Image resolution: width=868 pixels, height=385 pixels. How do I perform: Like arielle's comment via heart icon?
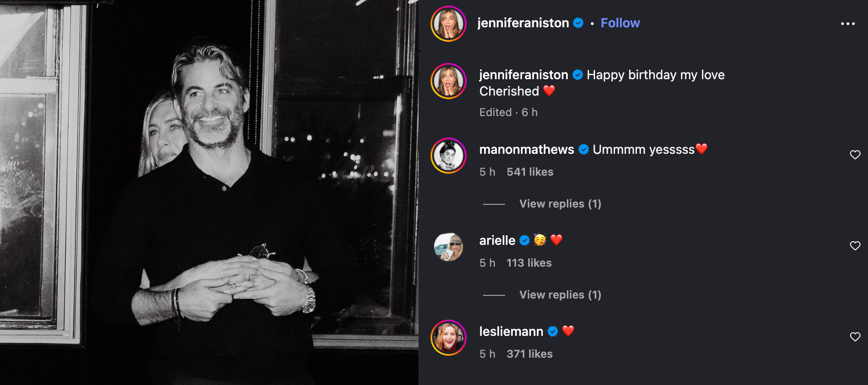[x=856, y=246]
